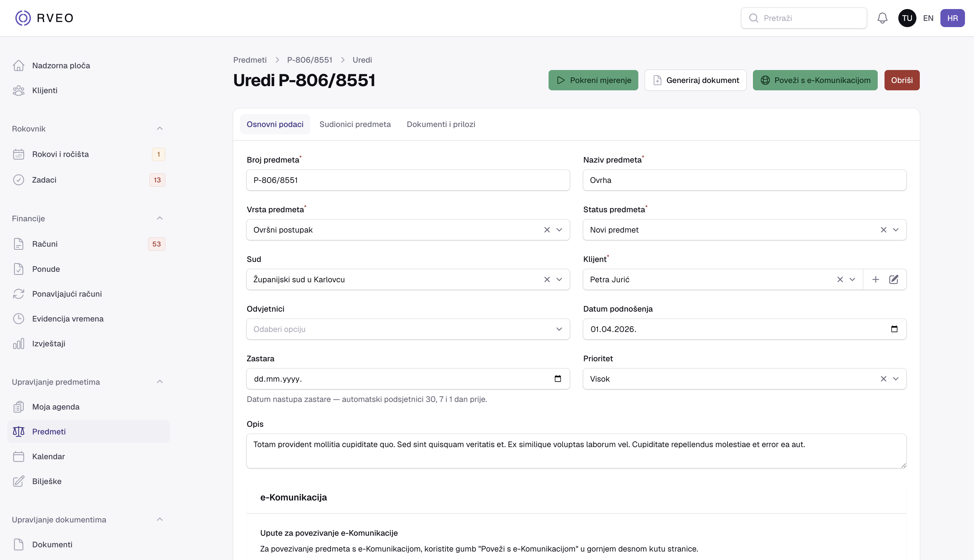This screenshot has height=560, width=974.
Task: Open Moja agenda in sidebar
Action: pos(88,407)
